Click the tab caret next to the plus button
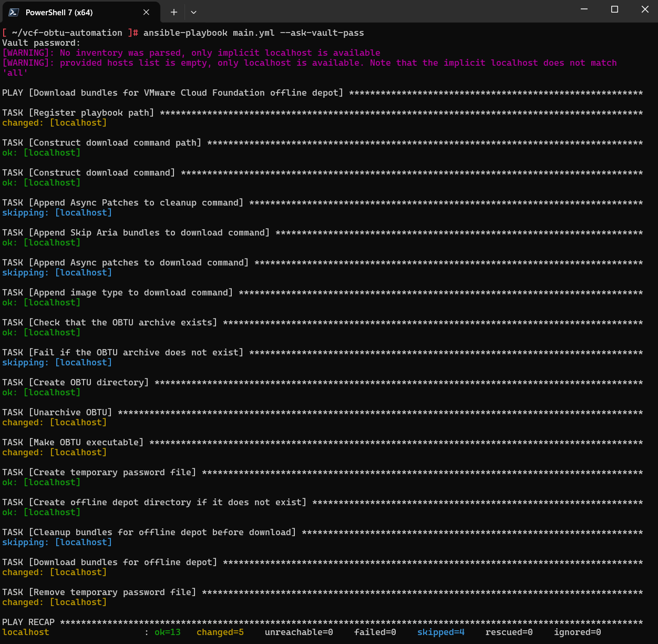 tap(193, 12)
